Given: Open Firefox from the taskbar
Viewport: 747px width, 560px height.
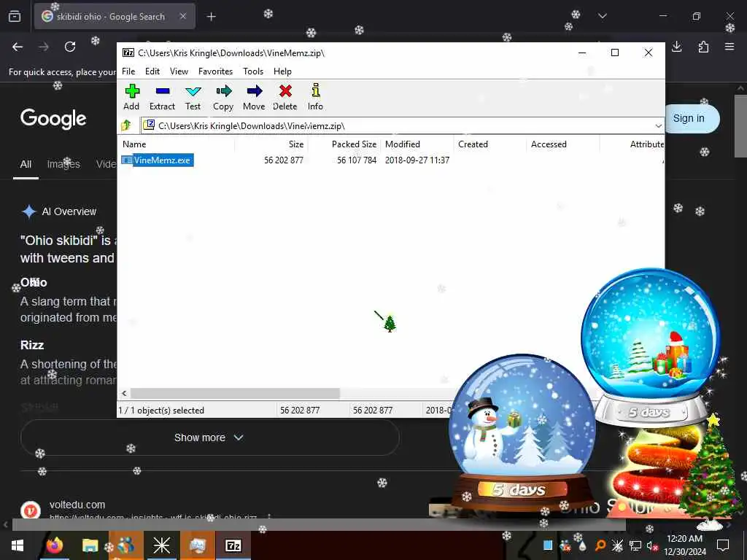Looking at the screenshot, I should 54,545.
